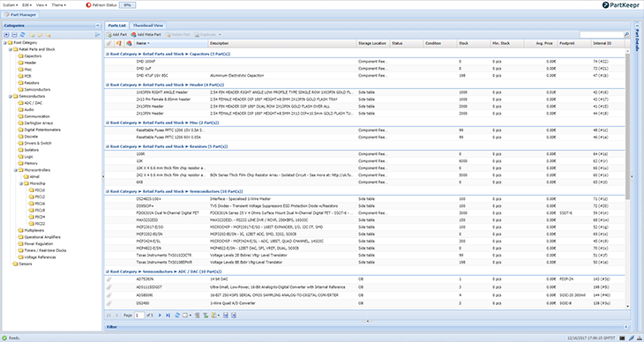644x342 pixels.
Task: Select the AD7538JN part row
Action: coord(364,279)
